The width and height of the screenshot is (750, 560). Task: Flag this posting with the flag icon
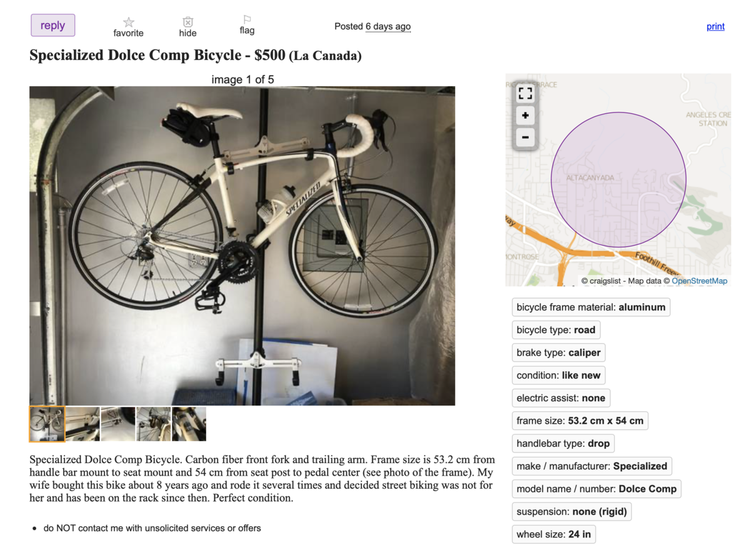[247, 21]
